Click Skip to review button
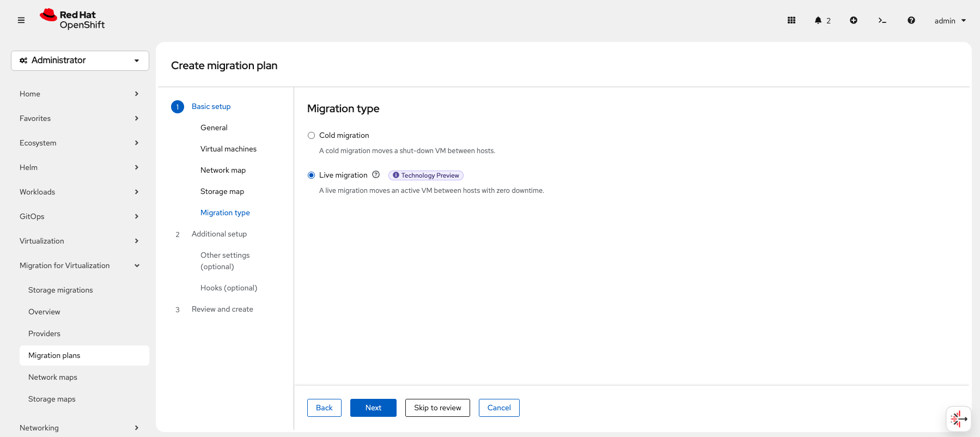The height and width of the screenshot is (437, 980). coord(437,408)
